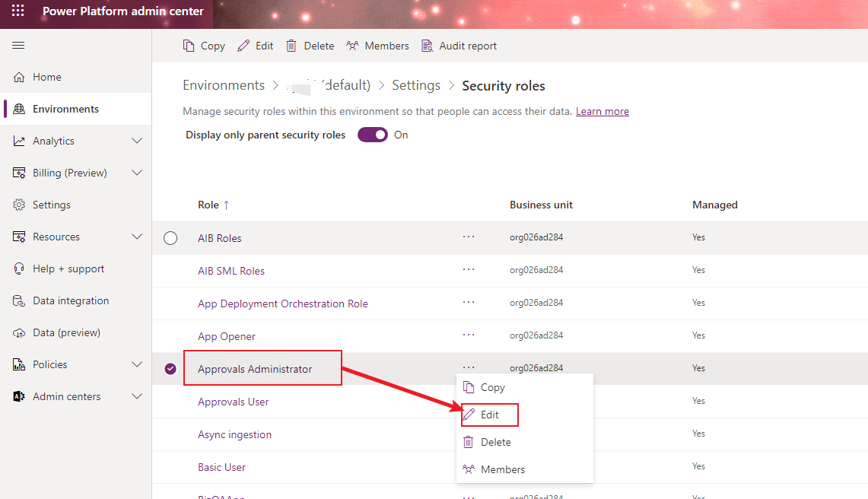Click the Managed column header
The width and height of the screenshot is (868, 499).
(x=714, y=205)
